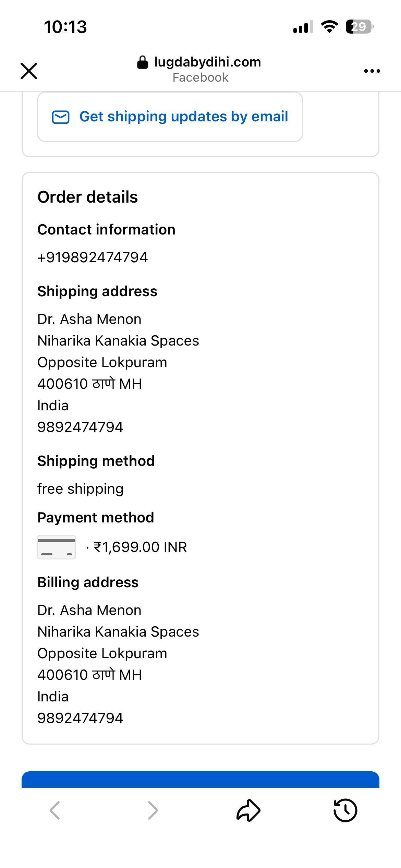
Task: Tap the share arrow icon
Action: (x=248, y=810)
